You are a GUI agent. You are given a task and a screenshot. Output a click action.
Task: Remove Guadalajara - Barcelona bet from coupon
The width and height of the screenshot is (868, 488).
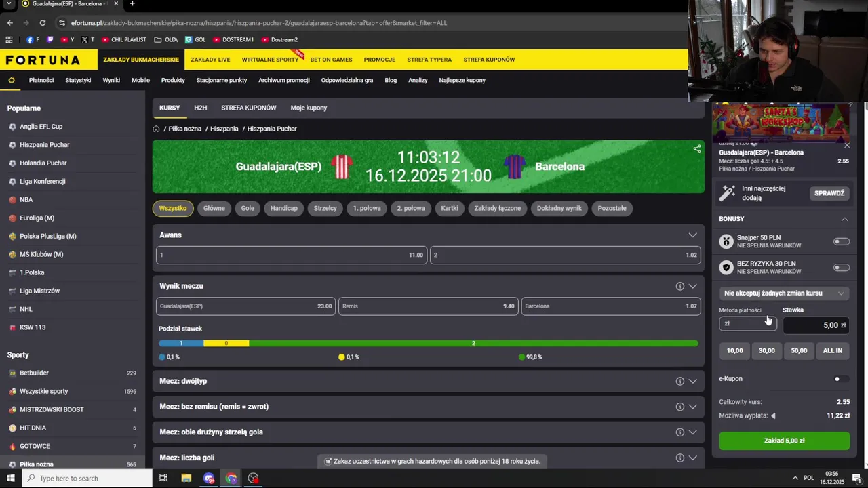click(x=846, y=146)
